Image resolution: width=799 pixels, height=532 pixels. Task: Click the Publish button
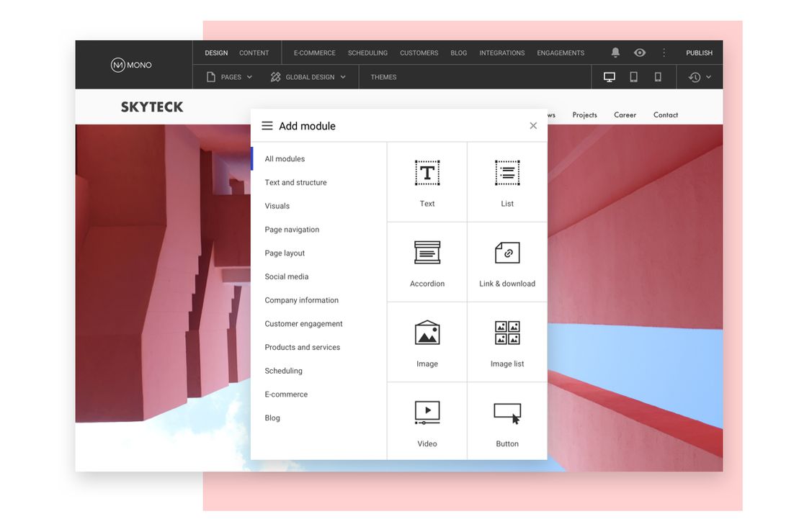[699, 53]
